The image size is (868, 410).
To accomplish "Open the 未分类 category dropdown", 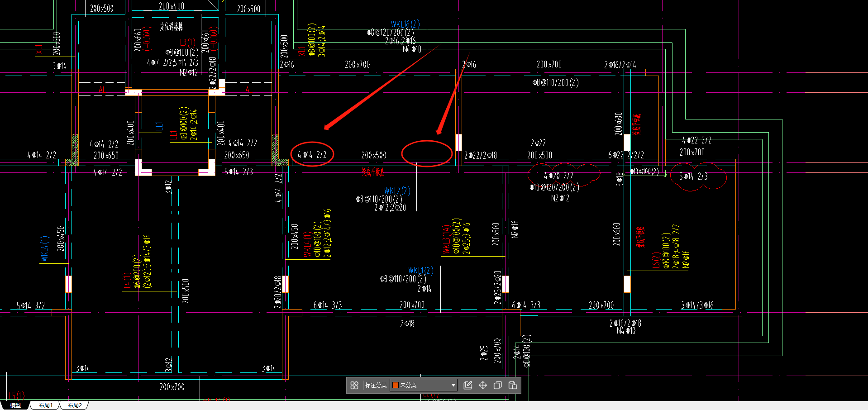I will pyautogui.click(x=424, y=385).
